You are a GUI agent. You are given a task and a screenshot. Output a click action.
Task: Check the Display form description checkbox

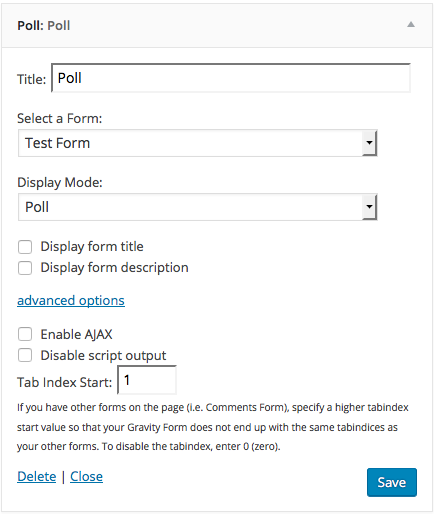tap(25, 268)
